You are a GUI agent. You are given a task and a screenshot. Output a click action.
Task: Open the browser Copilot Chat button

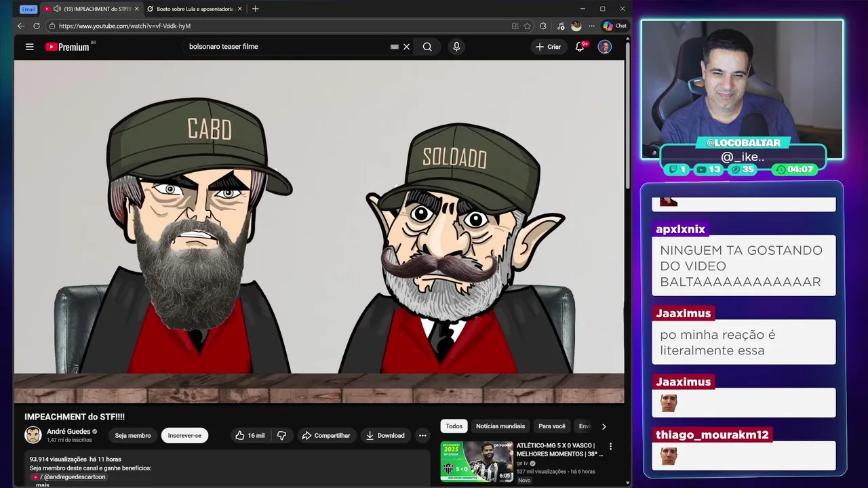pyautogui.click(x=615, y=26)
